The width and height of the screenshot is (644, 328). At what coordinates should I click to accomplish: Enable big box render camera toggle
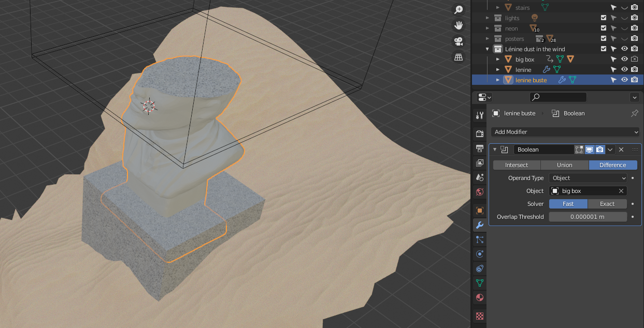pyautogui.click(x=635, y=59)
